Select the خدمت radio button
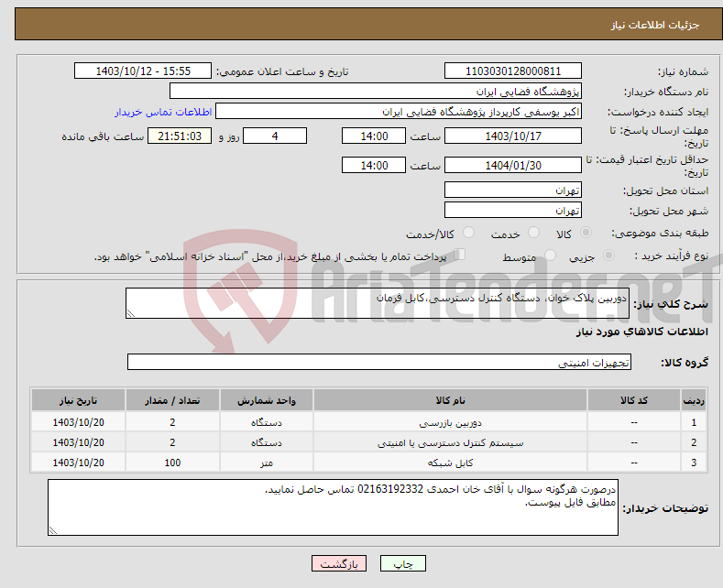The width and height of the screenshot is (723, 588). (x=533, y=233)
